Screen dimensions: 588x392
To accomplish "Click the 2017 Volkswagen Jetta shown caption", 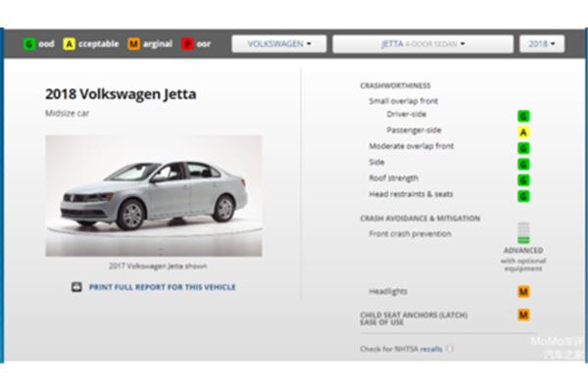I will tap(158, 266).
